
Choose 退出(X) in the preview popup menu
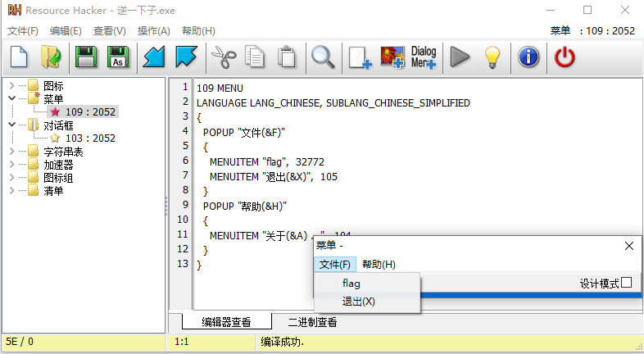pyautogui.click(x=367, y=302)
